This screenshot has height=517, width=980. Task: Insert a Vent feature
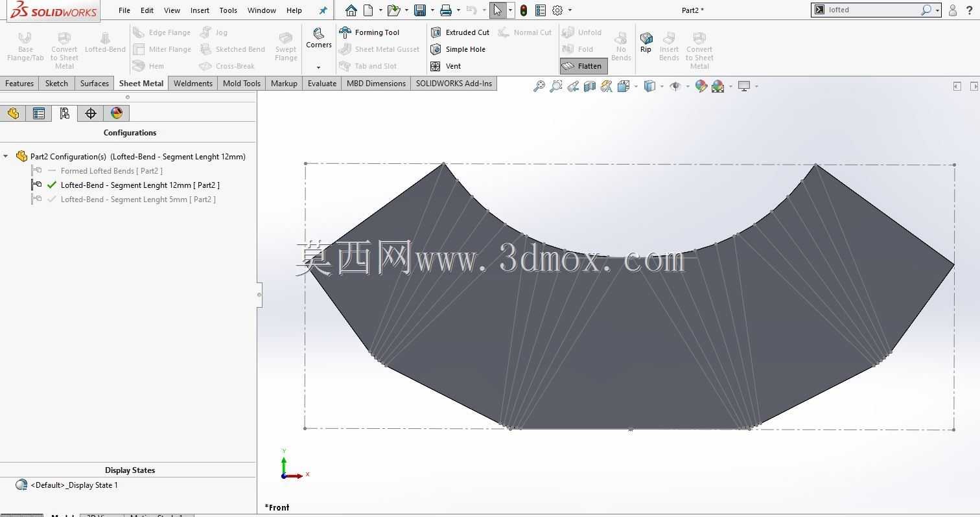point(446,66)
